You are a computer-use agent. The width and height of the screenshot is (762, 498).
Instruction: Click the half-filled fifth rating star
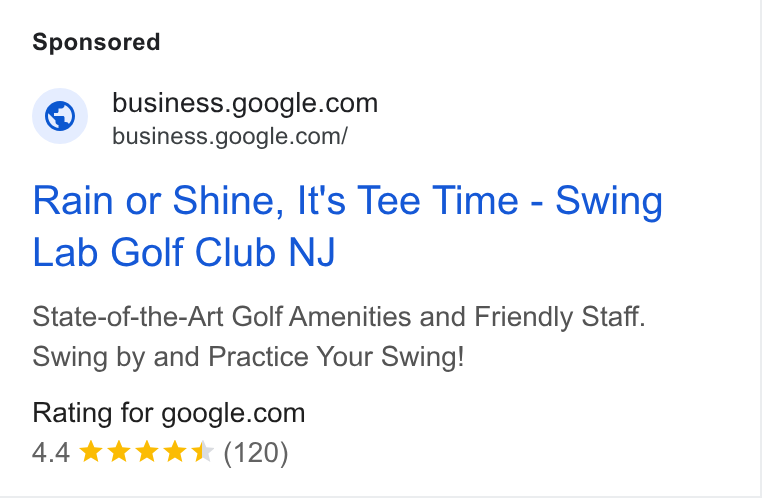point(203,452)
